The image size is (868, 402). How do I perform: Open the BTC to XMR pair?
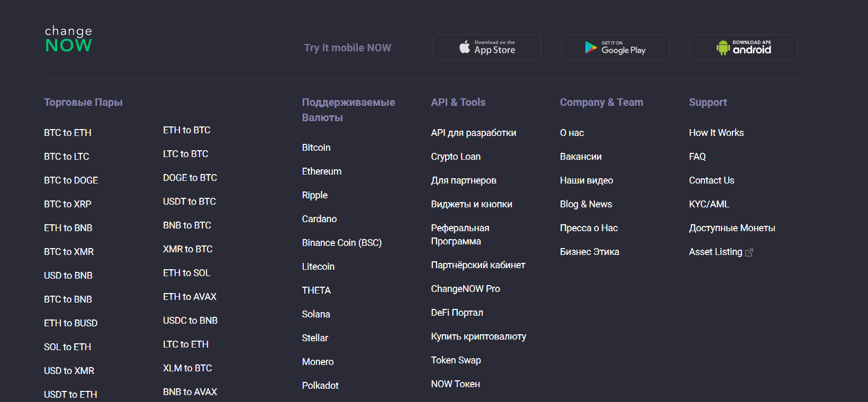[69, 252]
